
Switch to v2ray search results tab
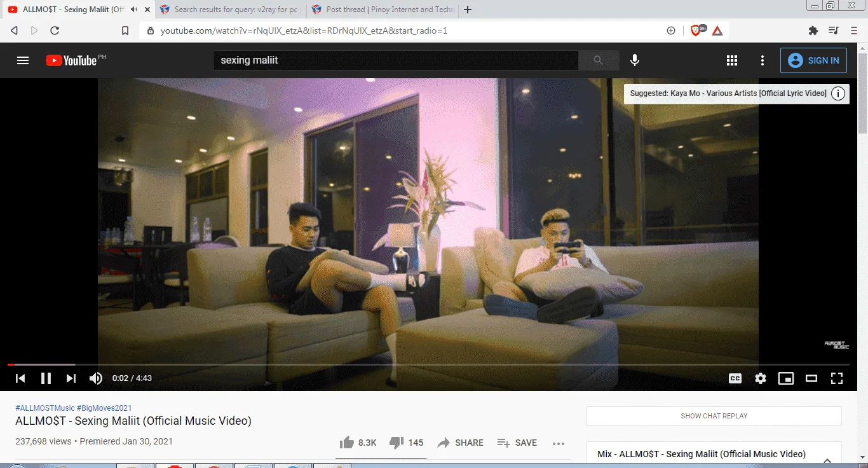tap(230, 10)
